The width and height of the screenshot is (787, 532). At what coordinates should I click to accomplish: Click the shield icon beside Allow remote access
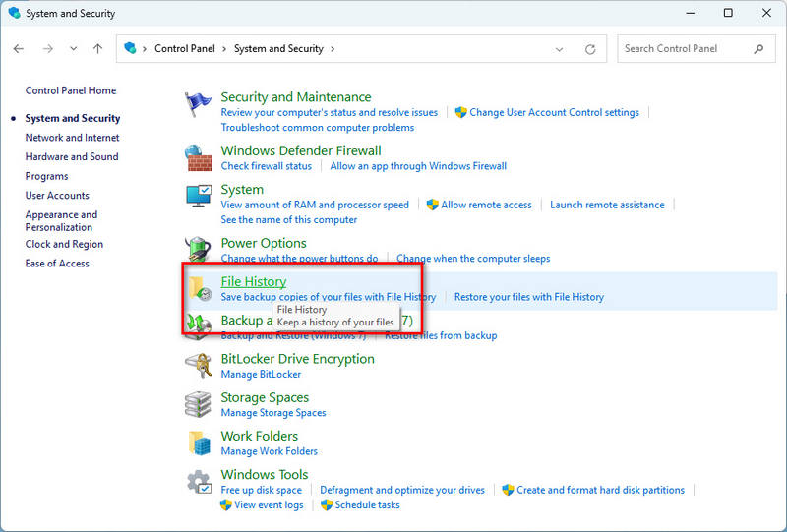[x=432, y=205]
